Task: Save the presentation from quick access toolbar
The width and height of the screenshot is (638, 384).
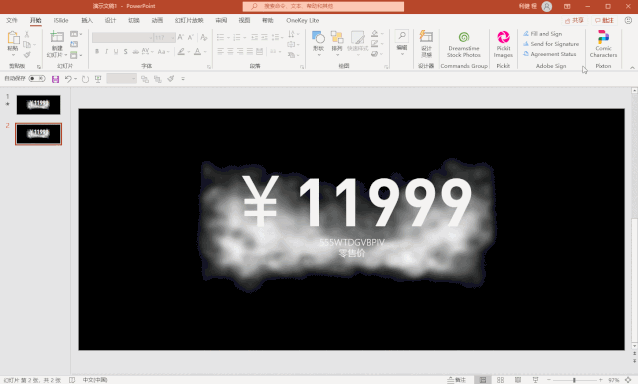Action: (x=55, y=79)
